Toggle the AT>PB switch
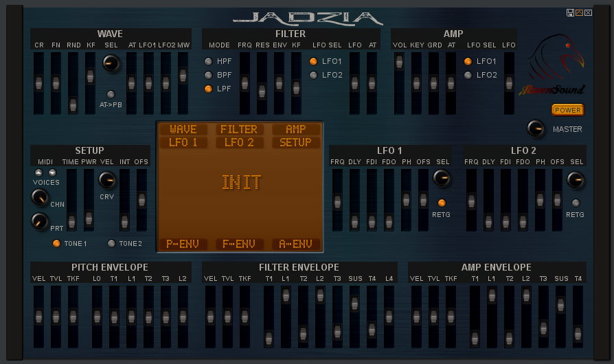Viewport: 614px width, 364px height. (x=111, y=94)
